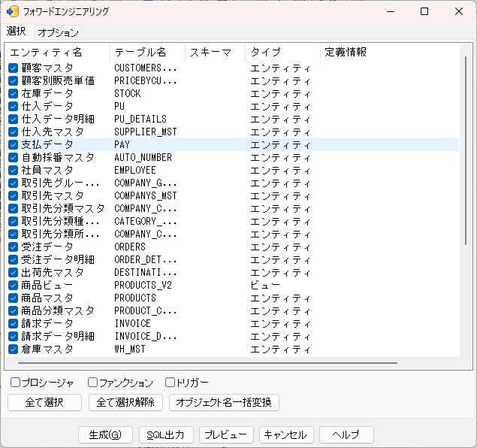
Task: Select the 選択 tab
Action: (17, 32)
